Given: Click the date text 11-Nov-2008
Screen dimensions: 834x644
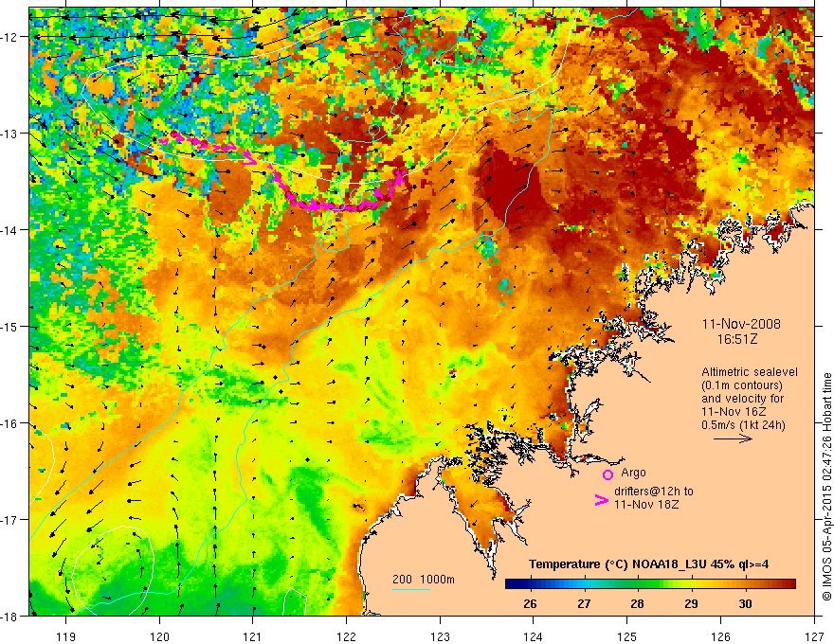Looking at the screenshot, I should (741, 324).
